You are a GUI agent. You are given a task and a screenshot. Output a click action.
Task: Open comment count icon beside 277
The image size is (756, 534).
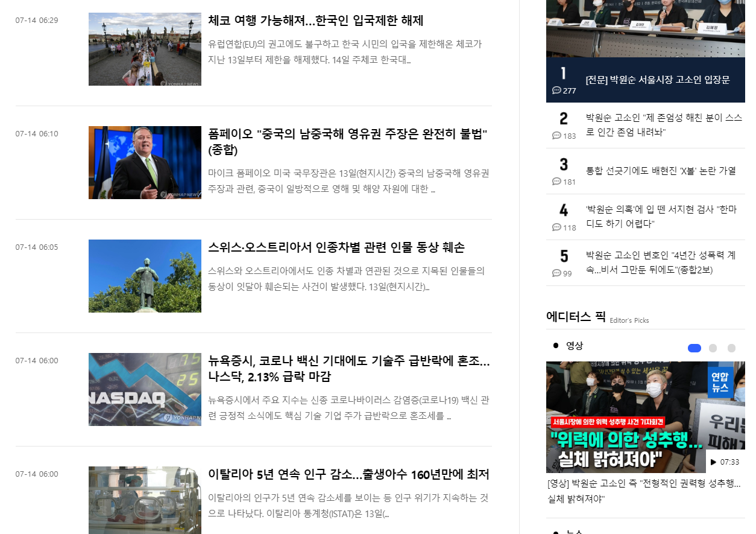coord(556,91)
